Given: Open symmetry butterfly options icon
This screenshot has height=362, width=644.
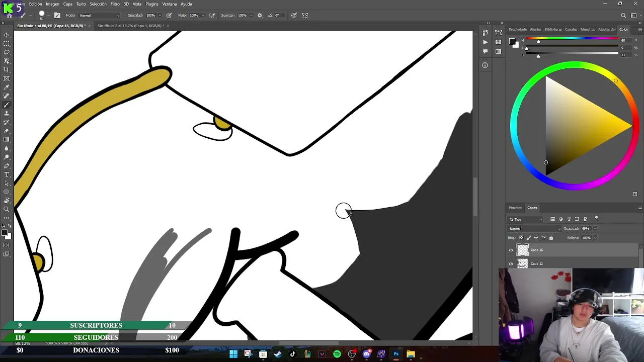Looking at the screenshot, I should click(x=305, y=16).
